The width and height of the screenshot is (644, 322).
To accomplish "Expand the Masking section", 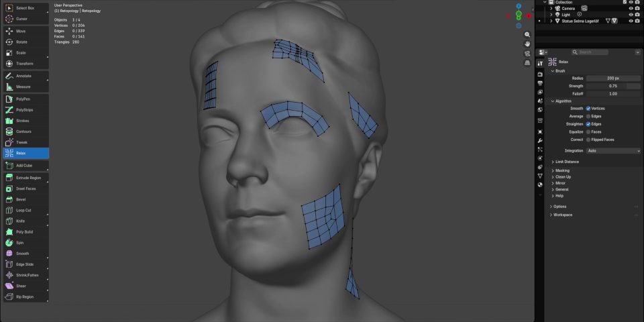I will [x=562, y=170].
